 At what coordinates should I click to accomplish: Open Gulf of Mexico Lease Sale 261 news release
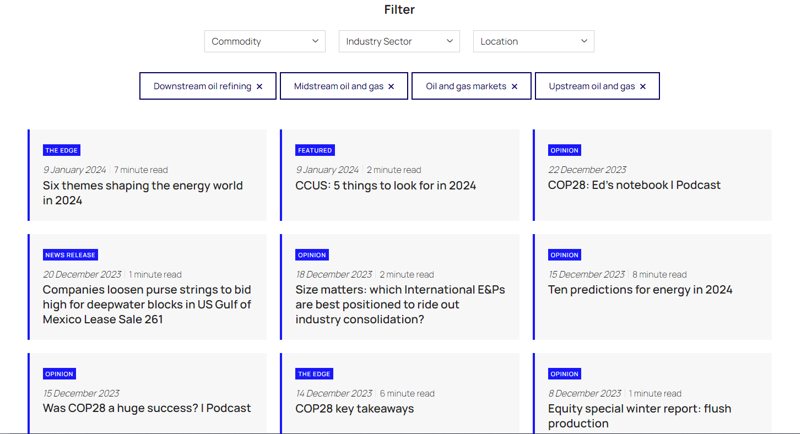[146, 304]
